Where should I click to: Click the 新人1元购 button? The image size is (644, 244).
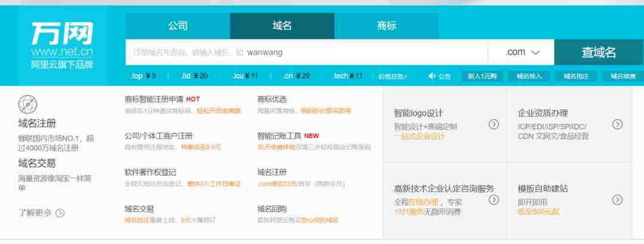point(482,76)
